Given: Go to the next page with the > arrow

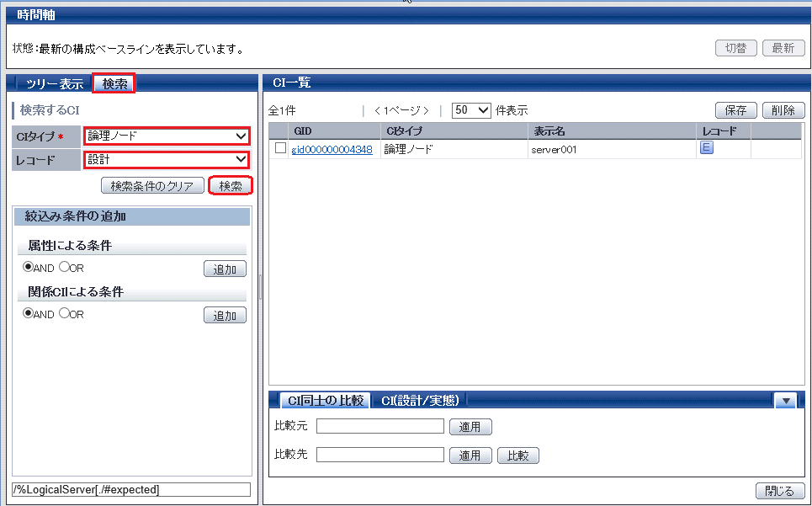Looking at the screenshot, I should pos(426,110).
